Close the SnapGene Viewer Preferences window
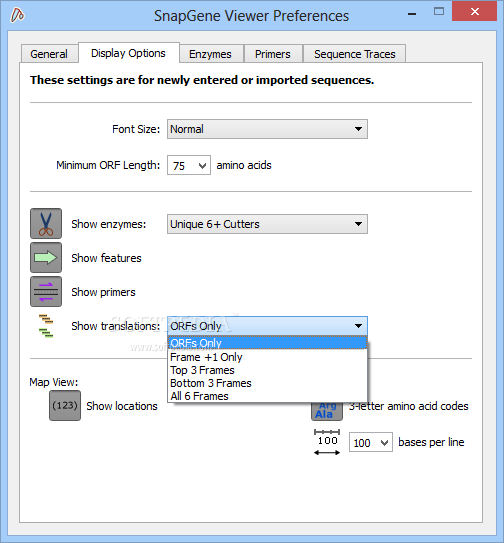 pos(475,12)
